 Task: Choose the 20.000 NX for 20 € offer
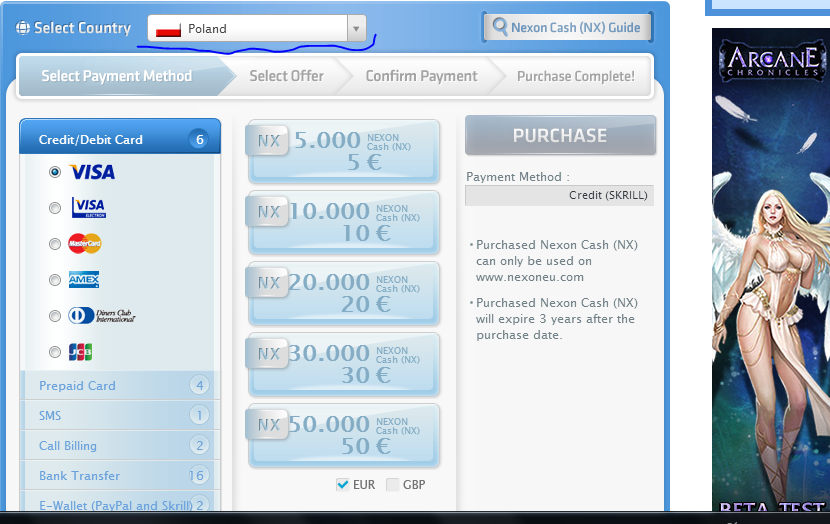[x=344, y=293]
